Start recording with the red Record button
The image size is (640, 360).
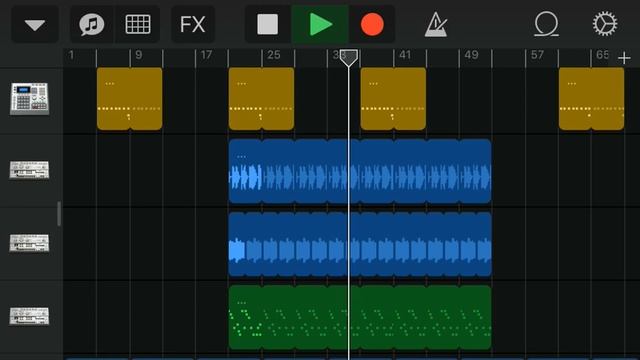coord(372,24)
